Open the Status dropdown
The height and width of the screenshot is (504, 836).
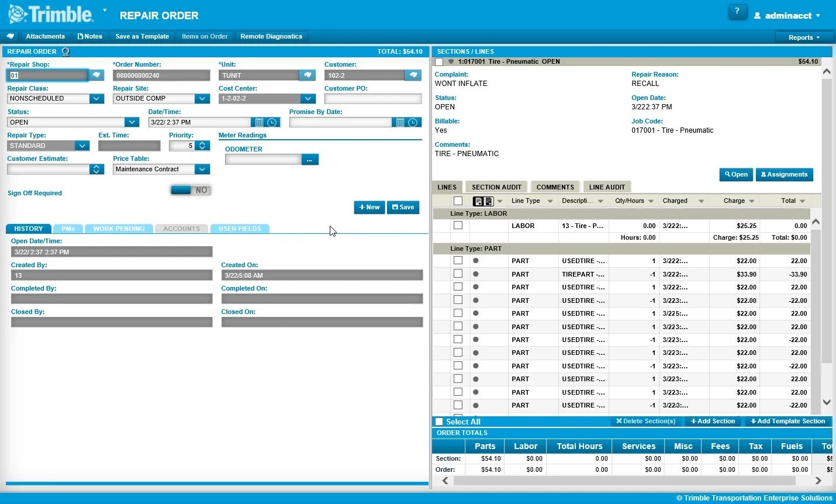tap(132, 122)
